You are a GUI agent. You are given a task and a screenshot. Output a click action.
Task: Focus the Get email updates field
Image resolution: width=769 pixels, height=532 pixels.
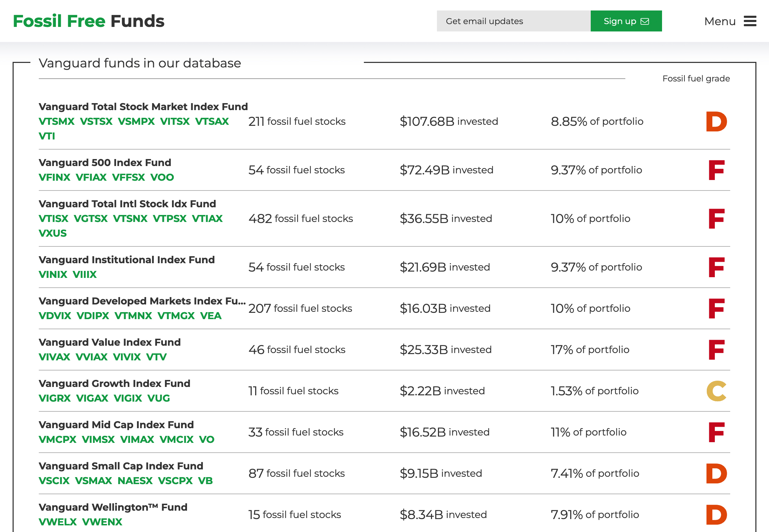click(513, 21)
